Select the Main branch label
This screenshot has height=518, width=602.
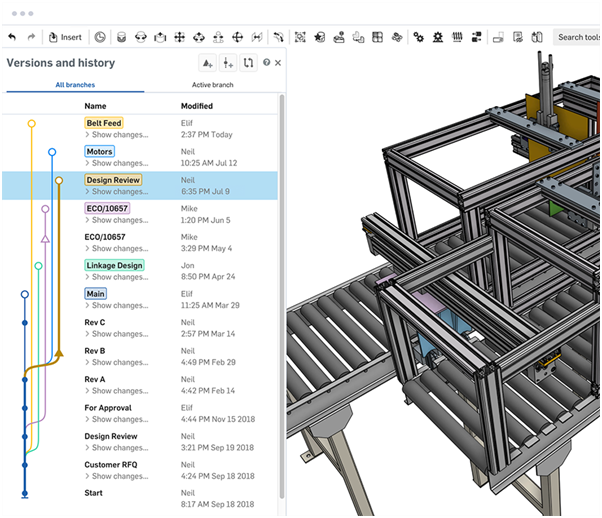pos(95,294)
